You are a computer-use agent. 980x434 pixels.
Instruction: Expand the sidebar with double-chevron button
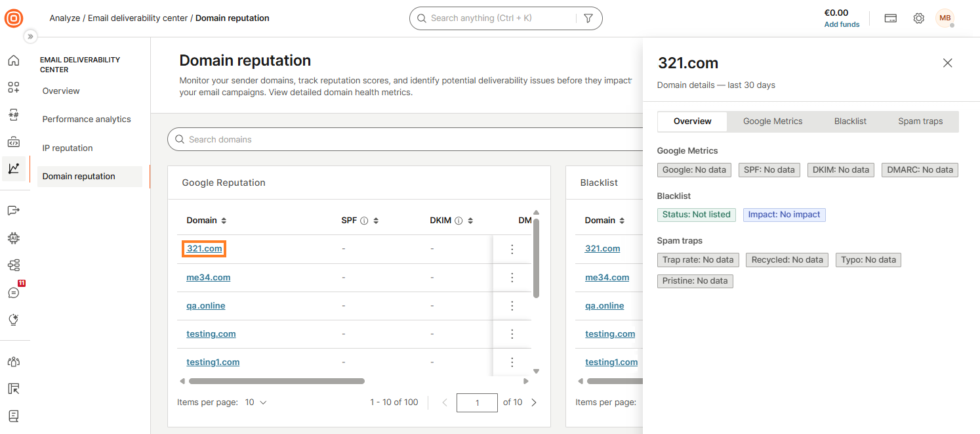point(30,37)
